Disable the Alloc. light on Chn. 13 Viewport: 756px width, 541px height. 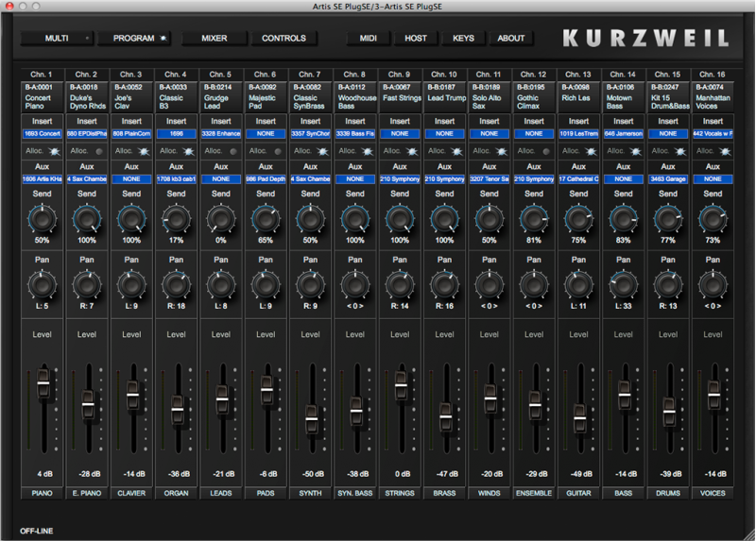point(591,151)
